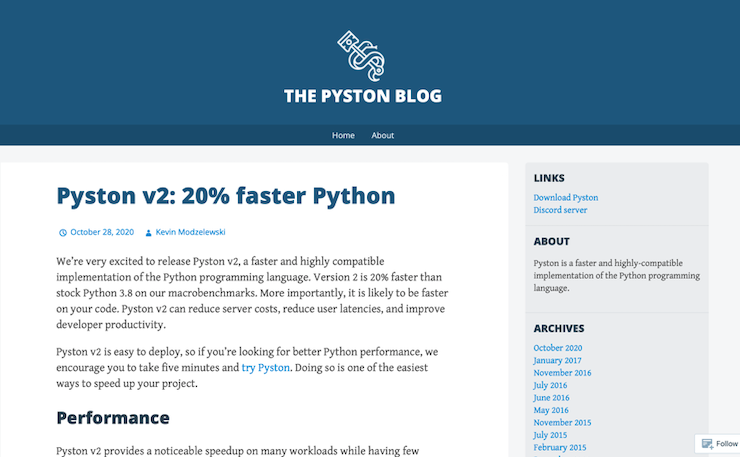Click the Follow button icon
The width and height of the screenshot is (740, 457).
coord(707,444)
